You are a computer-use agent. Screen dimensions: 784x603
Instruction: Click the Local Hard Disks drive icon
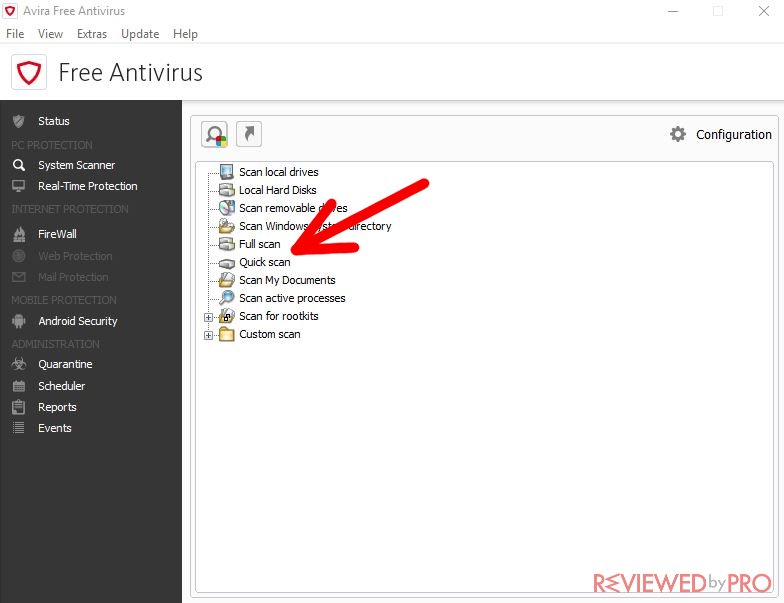point(226,190)
